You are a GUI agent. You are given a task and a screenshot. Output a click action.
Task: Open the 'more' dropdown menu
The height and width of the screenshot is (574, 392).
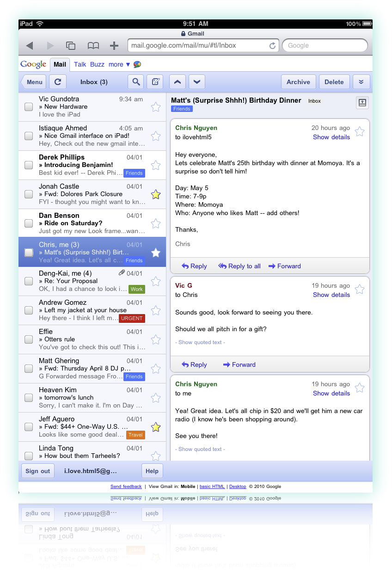pyautogui.click(x=119, y=64)
